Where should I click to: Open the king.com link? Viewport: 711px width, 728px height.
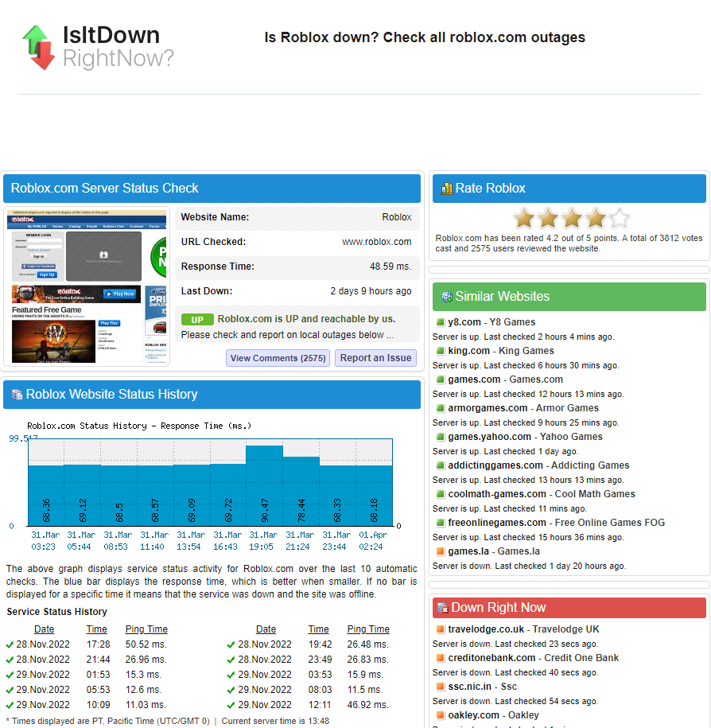click(468, 351)
